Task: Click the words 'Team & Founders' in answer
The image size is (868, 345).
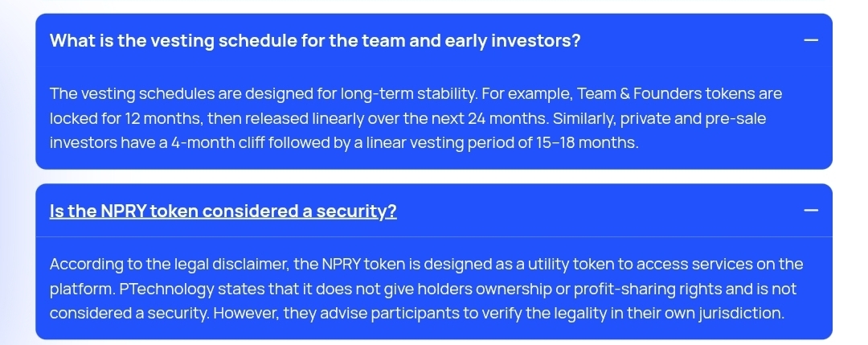Action: (x=640, y=93)
